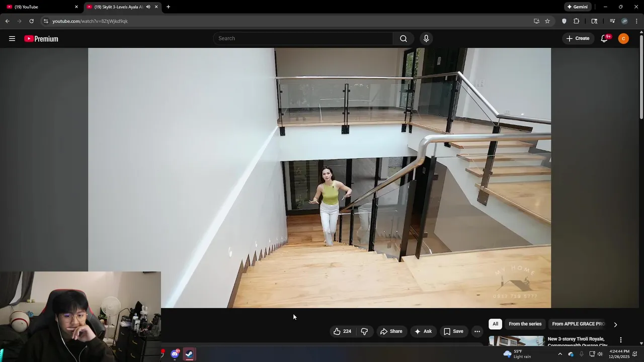
Task: Go forward in browser history
Action: point(19,21)
